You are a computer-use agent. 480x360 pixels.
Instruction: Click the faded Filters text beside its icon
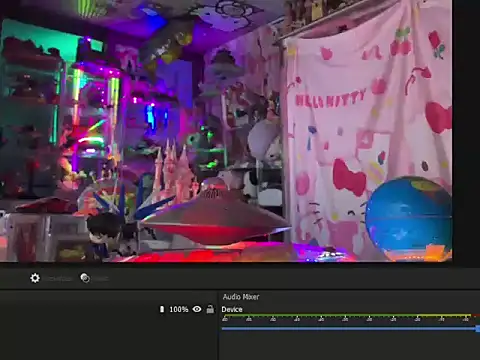pos(100,278)
